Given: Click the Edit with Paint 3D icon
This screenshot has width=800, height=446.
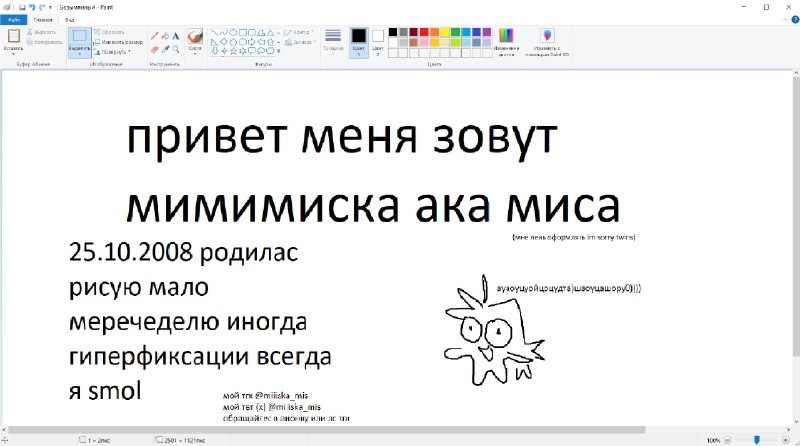Looking at the screenshot, I should 547,42.
